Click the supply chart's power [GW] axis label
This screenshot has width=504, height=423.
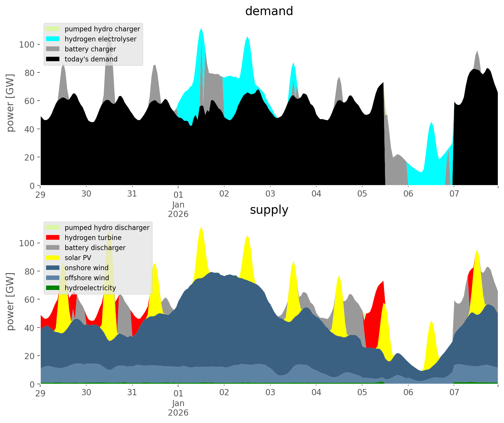pos(10,302)
